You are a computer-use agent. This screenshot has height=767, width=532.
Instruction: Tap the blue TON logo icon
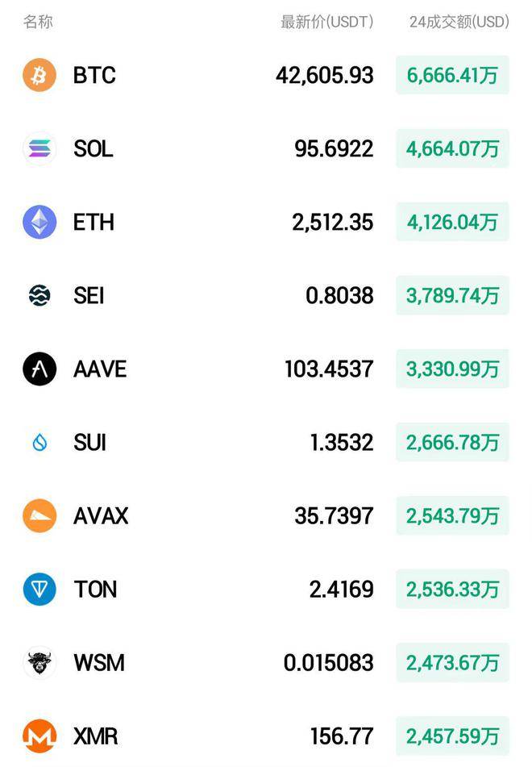click(39, 589)
